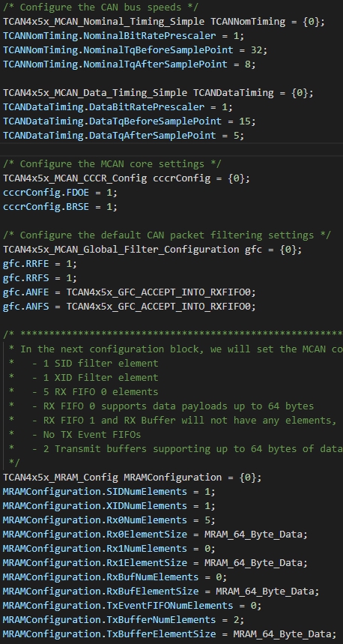Click TCAN4x5x_MCAN_Global_Filter_Configuration gfc declaration
Viewport: 343px width, 644px height.
(x=152, y=250)
